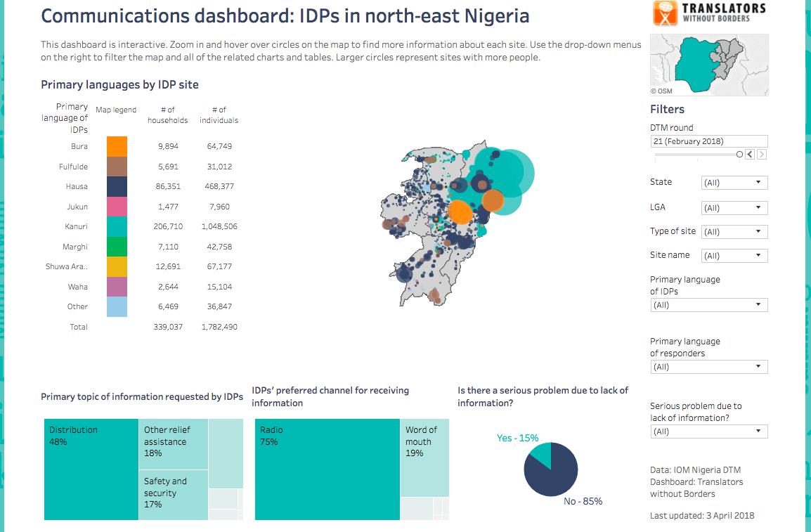The height and width of the screenshot is (532, 811).
Task: Expand the Site name filter
Action: click(734, 256)
